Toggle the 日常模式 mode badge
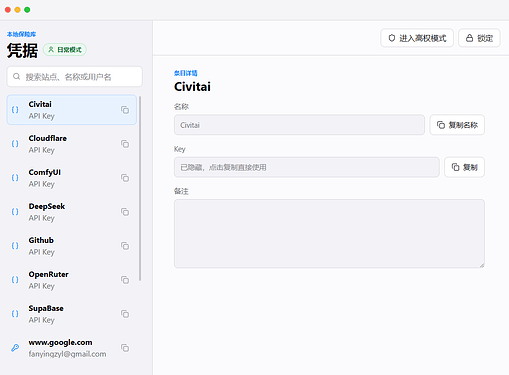The height and width of the screenshot is (375, 509). coord(65,50)
